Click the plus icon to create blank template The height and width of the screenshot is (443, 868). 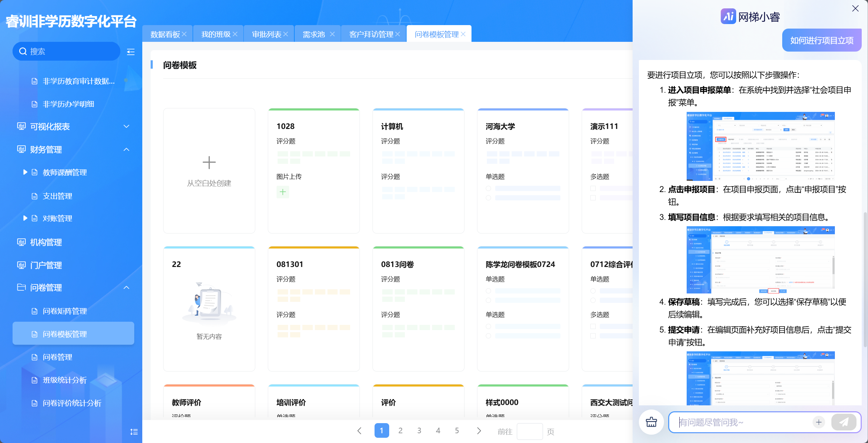click(x=209, y=162)
